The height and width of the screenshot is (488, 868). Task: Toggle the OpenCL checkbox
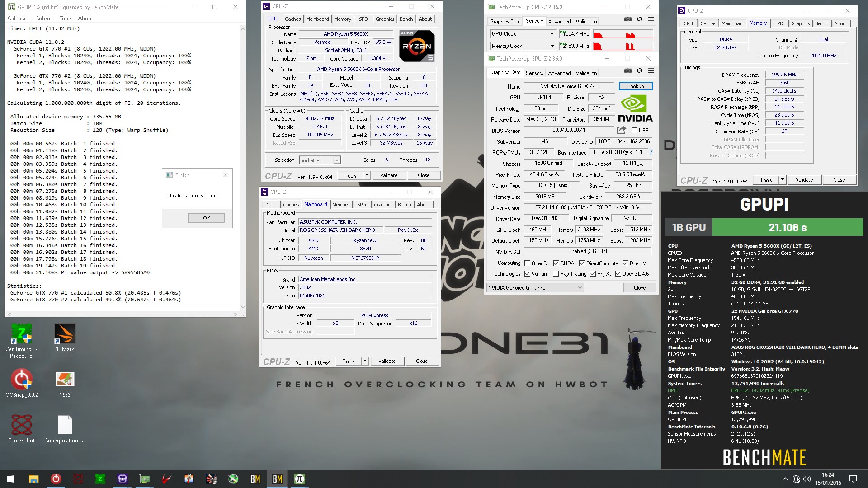(x=527, y=263)
